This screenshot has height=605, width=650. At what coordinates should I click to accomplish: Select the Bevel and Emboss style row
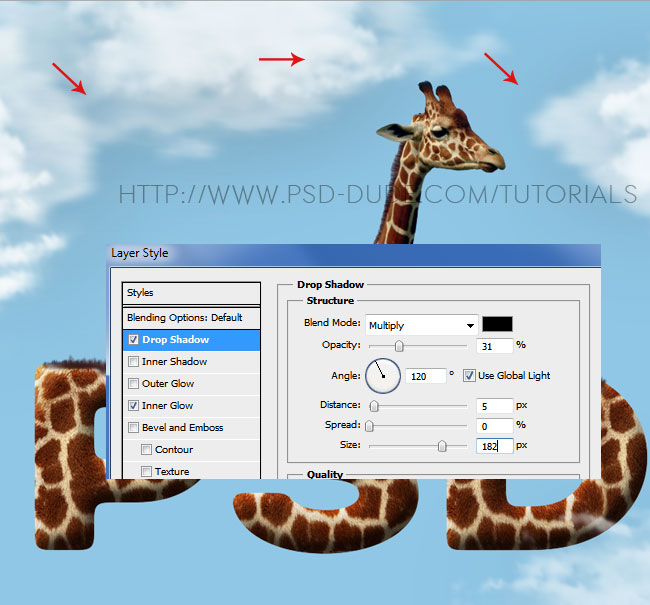coord(192,428)
